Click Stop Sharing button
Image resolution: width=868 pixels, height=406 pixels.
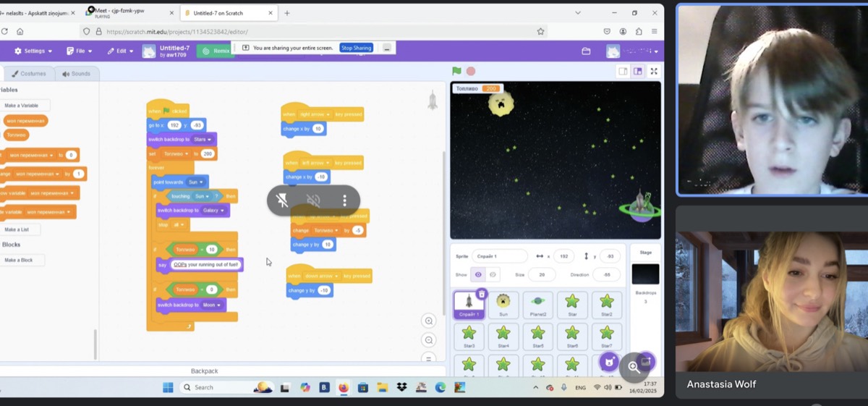click(356, 48)
